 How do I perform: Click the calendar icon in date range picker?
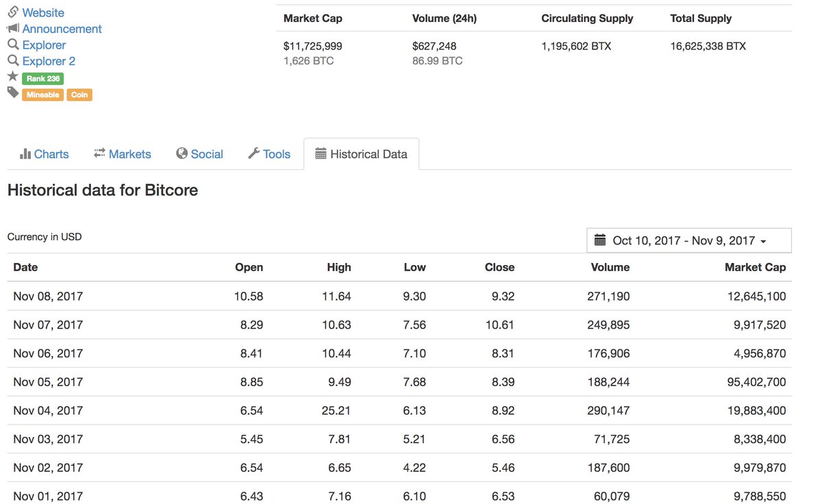point(600,240)
